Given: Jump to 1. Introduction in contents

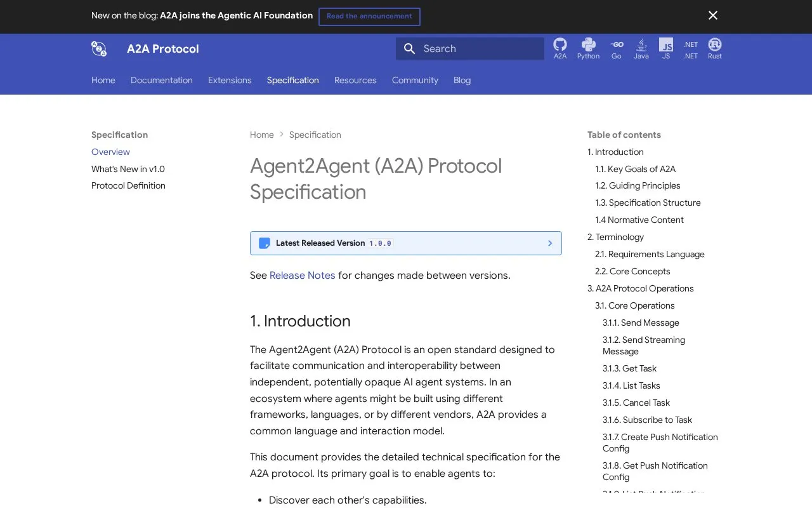Looking at the screenshot, I should pyautogui.click(x=615, y=152).
